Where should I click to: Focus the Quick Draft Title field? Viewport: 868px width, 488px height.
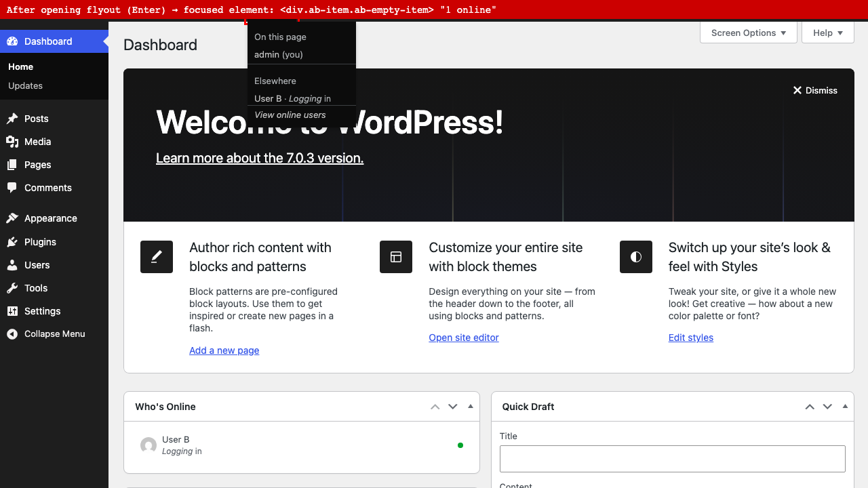(673, 459)
